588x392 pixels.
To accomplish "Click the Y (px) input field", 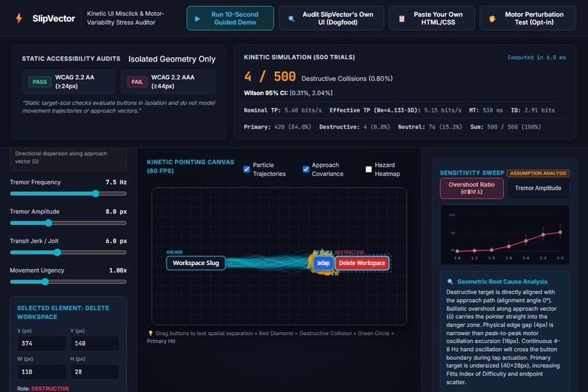I will tap(95, 343).
